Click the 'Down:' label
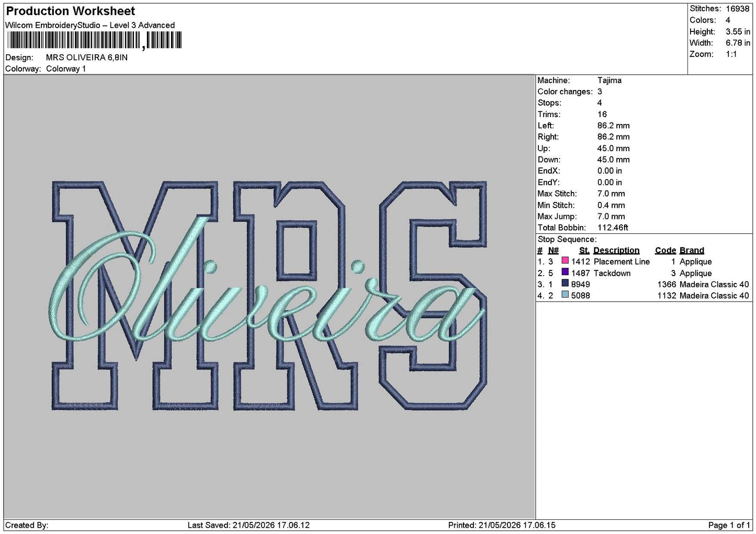Screen dimensions: 756x534 tap(549, 160)
